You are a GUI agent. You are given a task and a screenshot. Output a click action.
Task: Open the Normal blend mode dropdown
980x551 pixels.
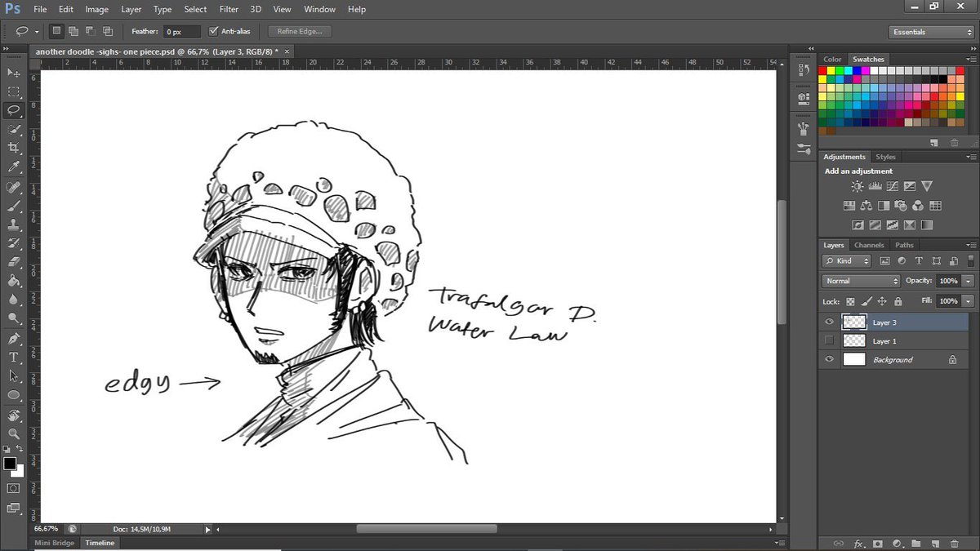pos(860,281)
